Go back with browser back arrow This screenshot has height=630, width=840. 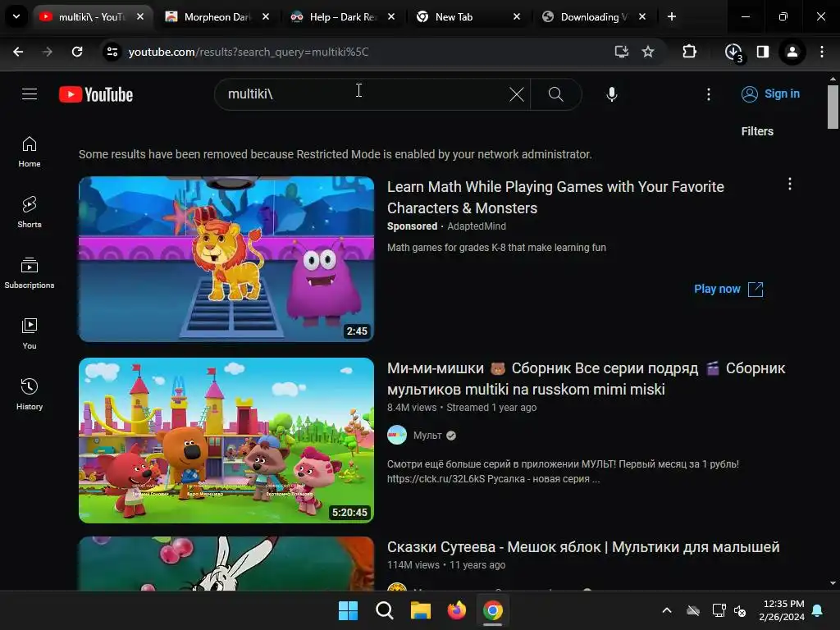tap(18, 52)
